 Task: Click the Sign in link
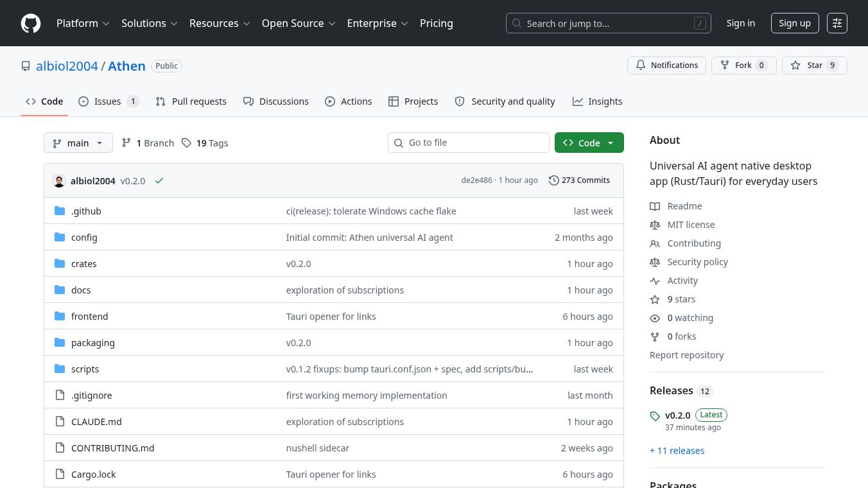pyautogui.click(x=741, y=23)
